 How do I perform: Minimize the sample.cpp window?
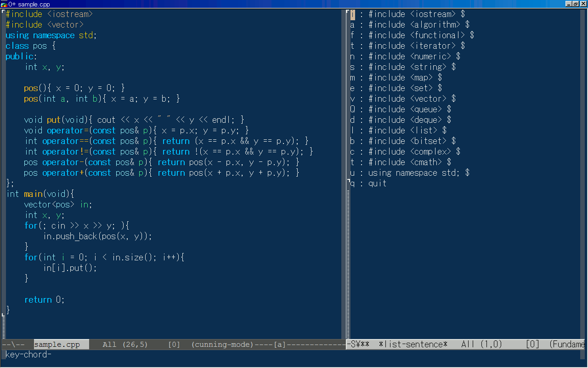click(x=569, y=4)
